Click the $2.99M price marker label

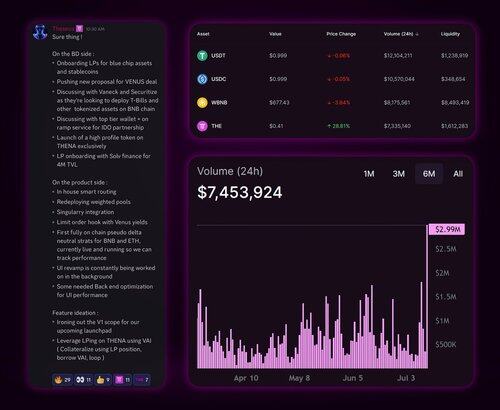447,229
